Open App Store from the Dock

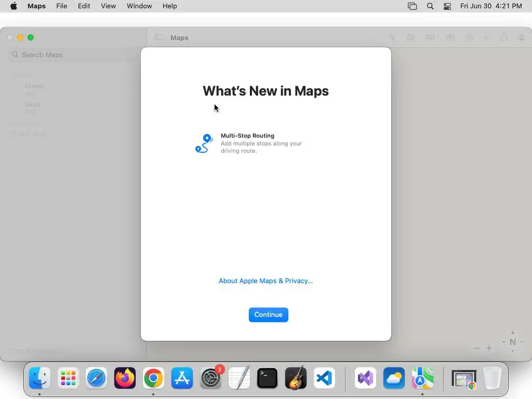click(182, 378)
